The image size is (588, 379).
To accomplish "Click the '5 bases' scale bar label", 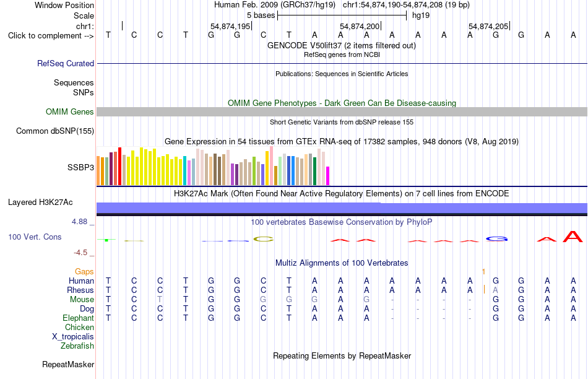I will click(x=261, y=15).
